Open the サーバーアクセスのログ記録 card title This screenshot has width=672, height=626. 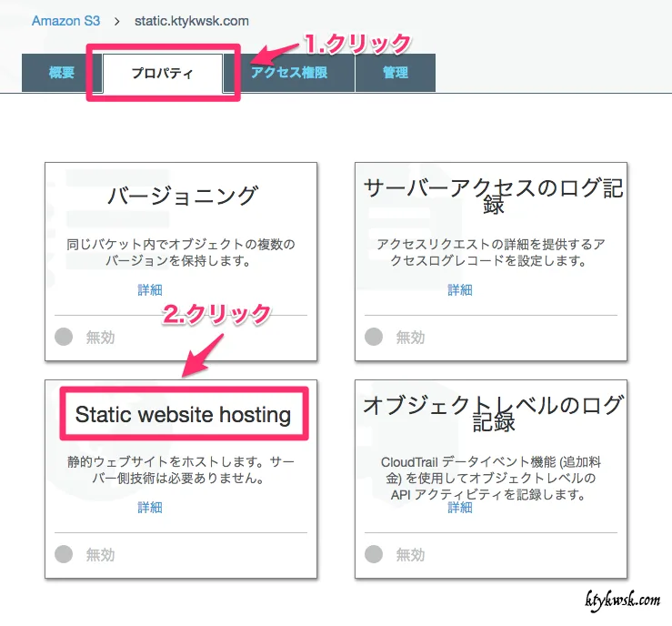(x=493, y=197)
